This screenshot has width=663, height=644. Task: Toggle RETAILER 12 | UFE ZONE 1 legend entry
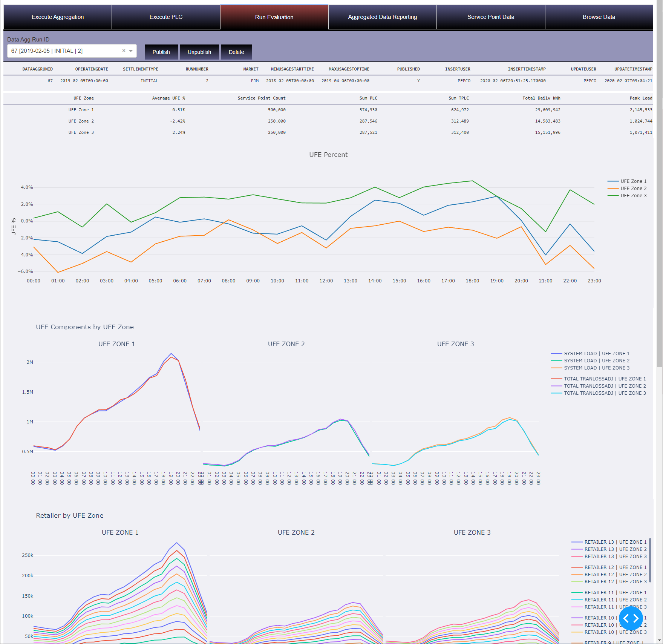click(609, 567)
